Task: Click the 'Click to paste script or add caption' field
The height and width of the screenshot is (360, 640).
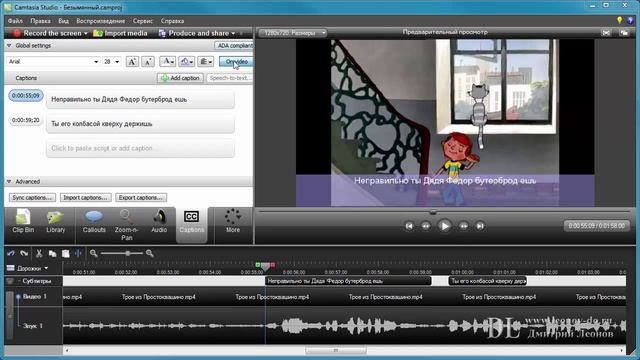Action: (x=140, y=149)
